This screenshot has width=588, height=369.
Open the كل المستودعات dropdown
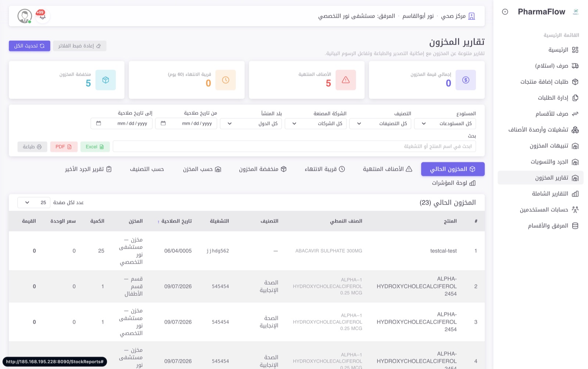click(445, 123)
